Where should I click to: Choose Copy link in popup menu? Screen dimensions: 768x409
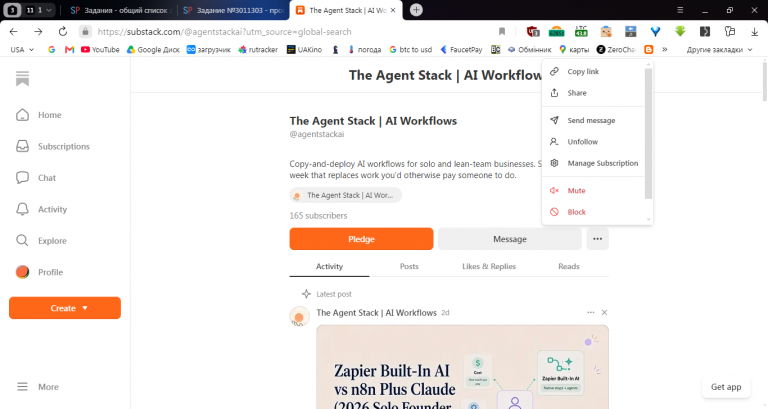pyautogui.click(x=594, y=72)
